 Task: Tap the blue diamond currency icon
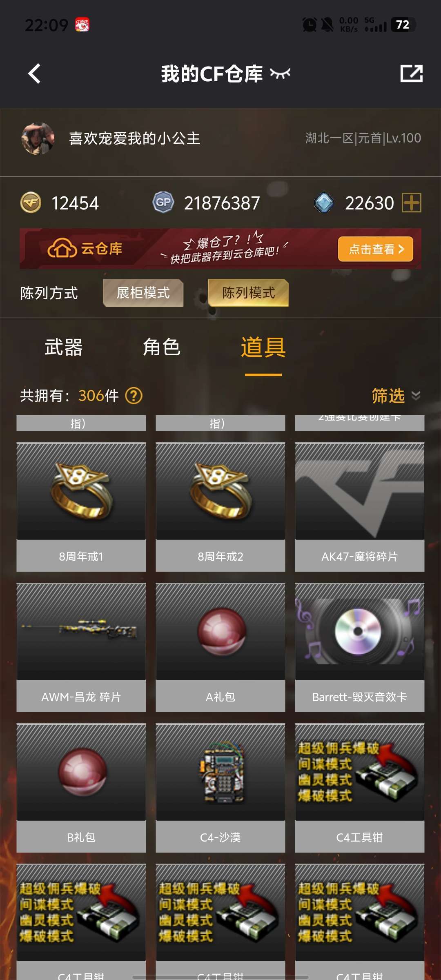[324, 203]
